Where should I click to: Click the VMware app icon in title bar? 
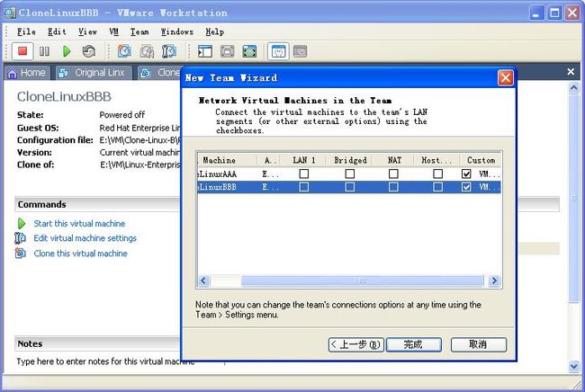point(10,13)
